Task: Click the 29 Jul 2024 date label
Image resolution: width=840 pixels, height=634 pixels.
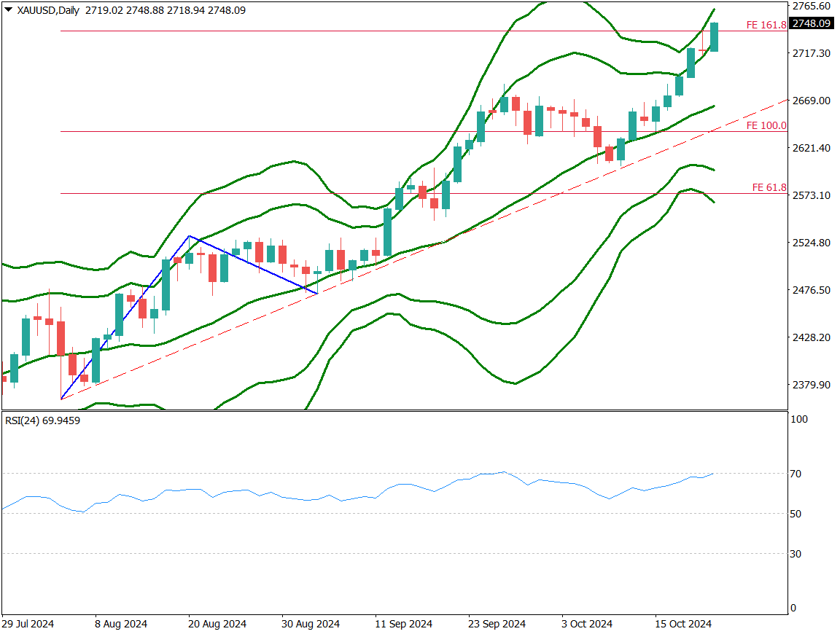Action: 27,624
